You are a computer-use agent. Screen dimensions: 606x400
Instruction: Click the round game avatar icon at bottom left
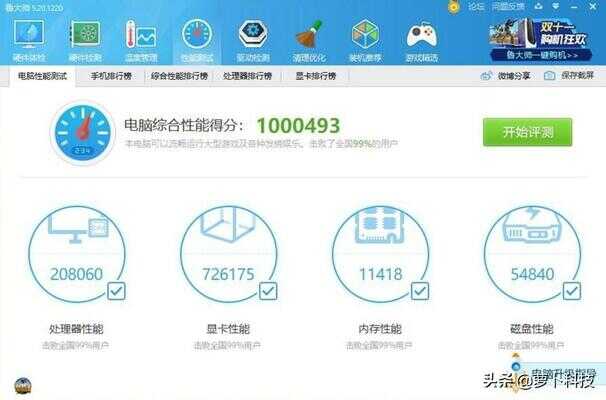[x=23, y=385]
